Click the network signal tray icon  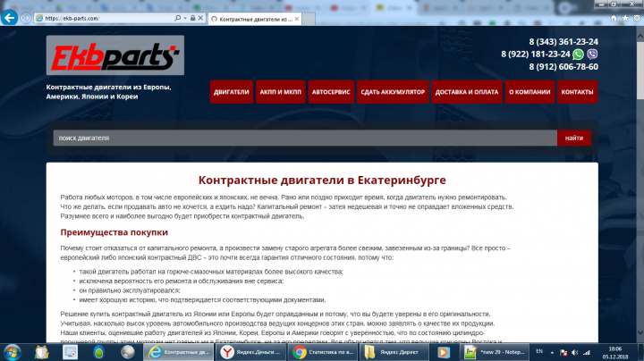click(x=587, y=352)
